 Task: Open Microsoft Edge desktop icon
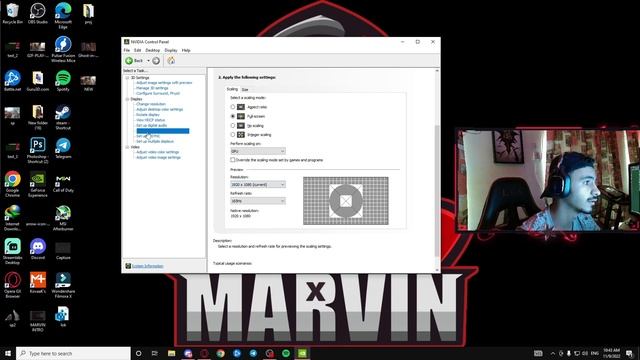(63, 16)
